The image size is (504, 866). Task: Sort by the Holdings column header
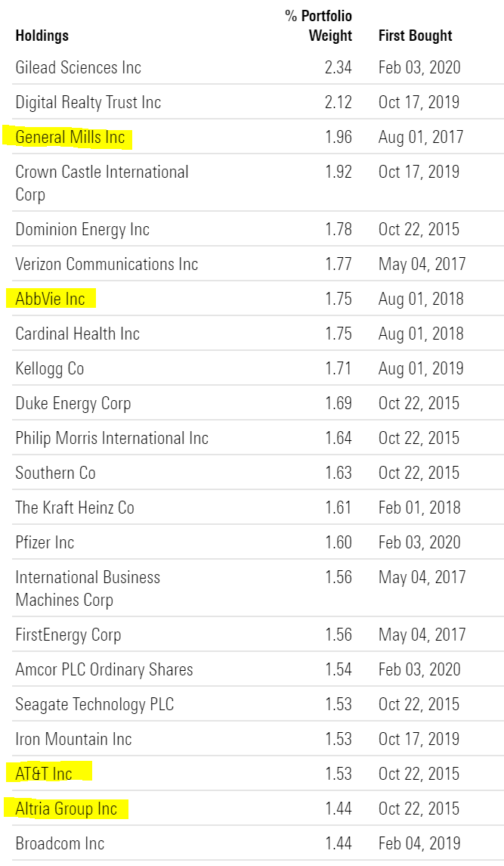[x=42, y=36]
